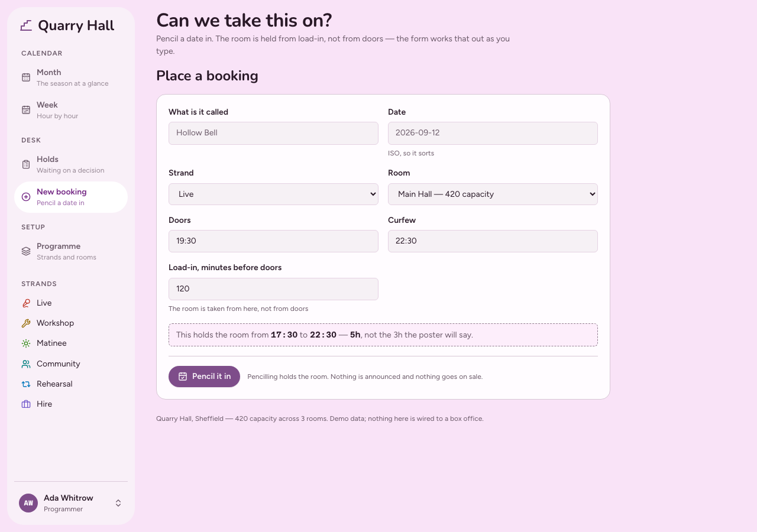This screenshot has height=532, width=757.
Task: Open the Week calendar icon
Action: 26,110
